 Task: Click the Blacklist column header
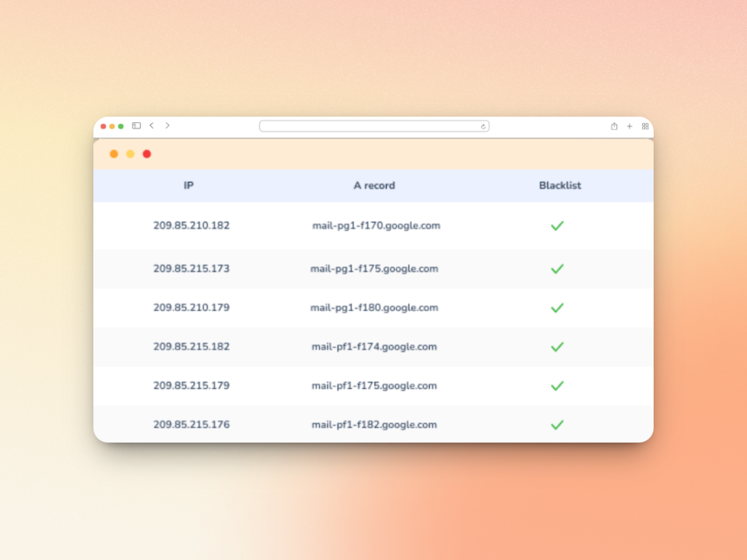[559, 185]
